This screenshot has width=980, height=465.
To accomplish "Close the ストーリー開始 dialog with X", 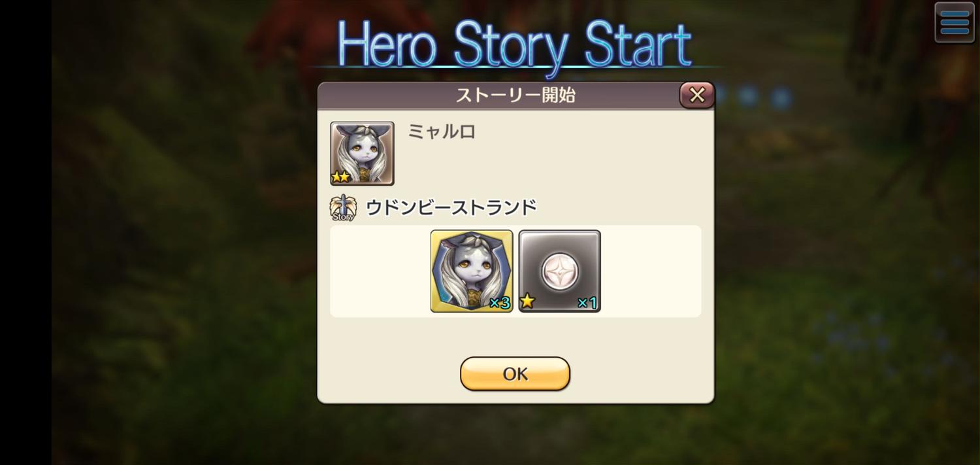I will [x=697, y=95].
